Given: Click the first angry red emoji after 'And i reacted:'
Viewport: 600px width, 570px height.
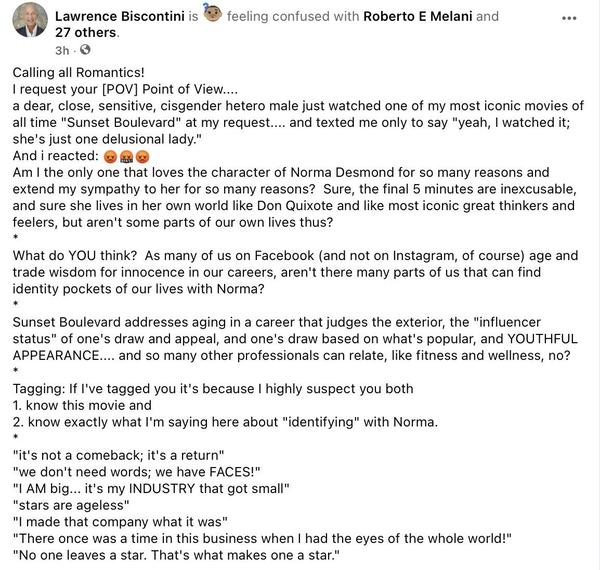Looking at the screenshot, I should (110, 156).
